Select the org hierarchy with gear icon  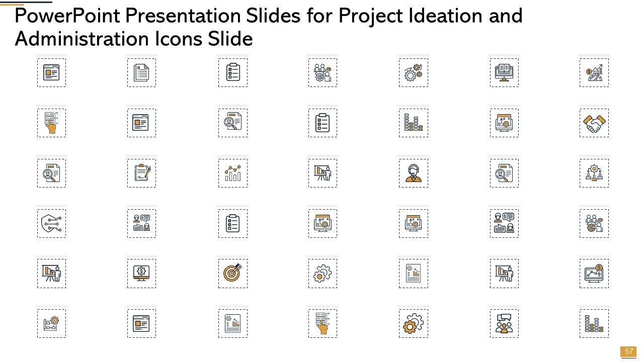pyautogui.click(x=594, y=173)
